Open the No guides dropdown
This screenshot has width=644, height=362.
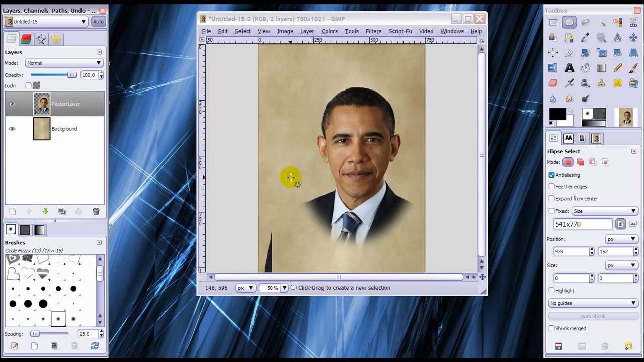click(x=593, y=303)
